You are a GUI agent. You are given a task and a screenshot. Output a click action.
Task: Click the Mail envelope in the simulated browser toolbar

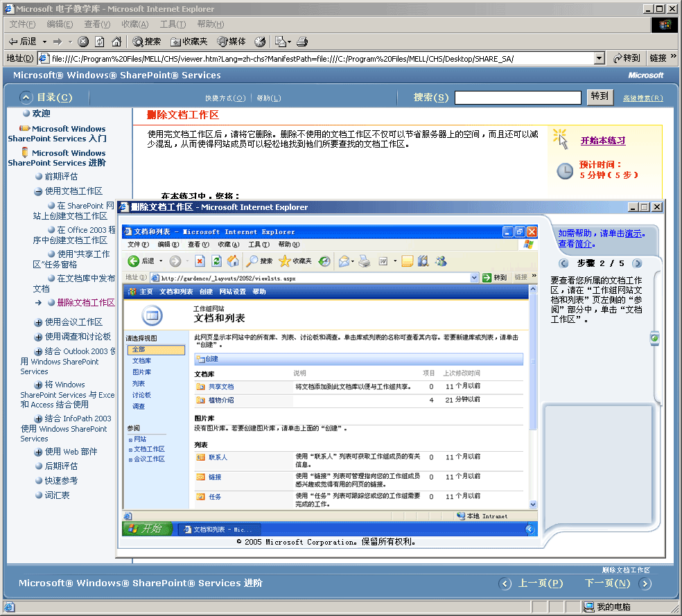[x=344, y=261]
